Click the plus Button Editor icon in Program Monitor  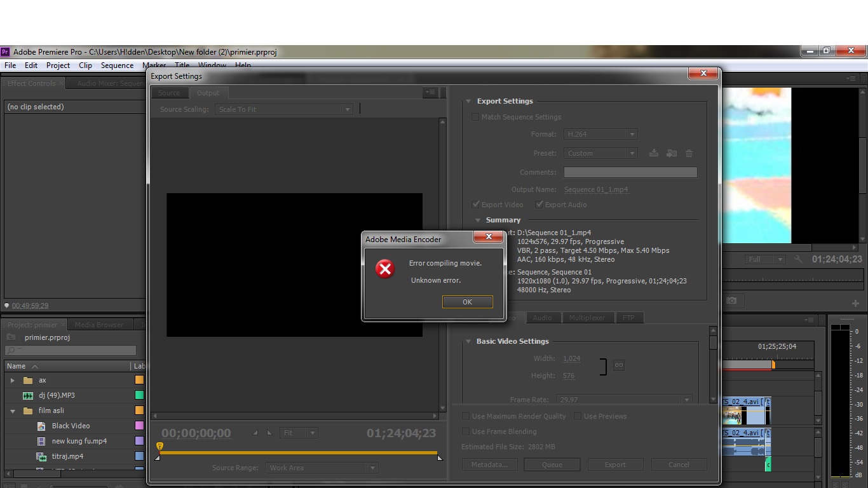point(855,303)
